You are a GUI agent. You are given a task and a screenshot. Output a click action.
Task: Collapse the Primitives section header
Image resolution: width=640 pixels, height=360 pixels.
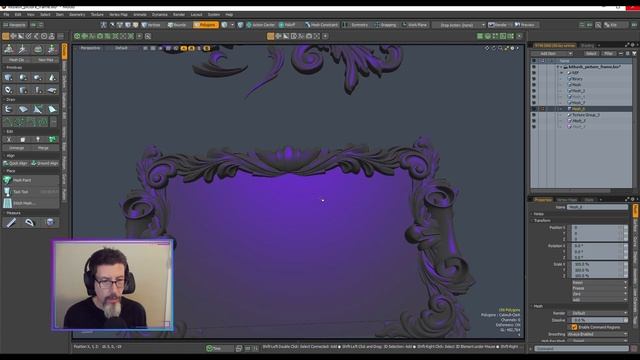click(x=13, y=68)
